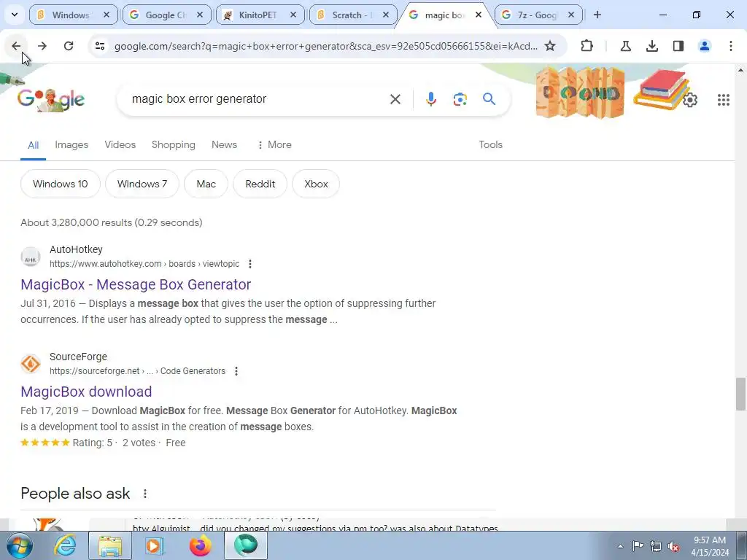Click the Google doodle logo
Screen dimensions: 747x560
tap(51, 99)
